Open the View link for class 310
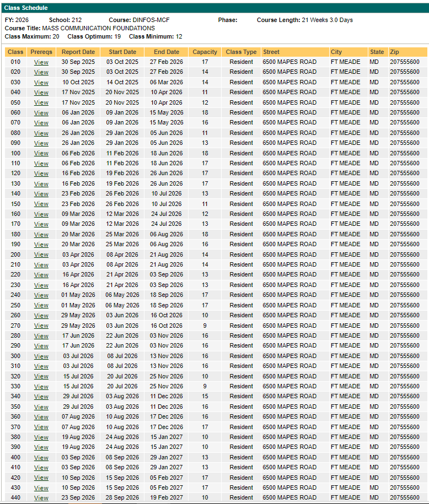The image size is (429, 504). [41, 366]
